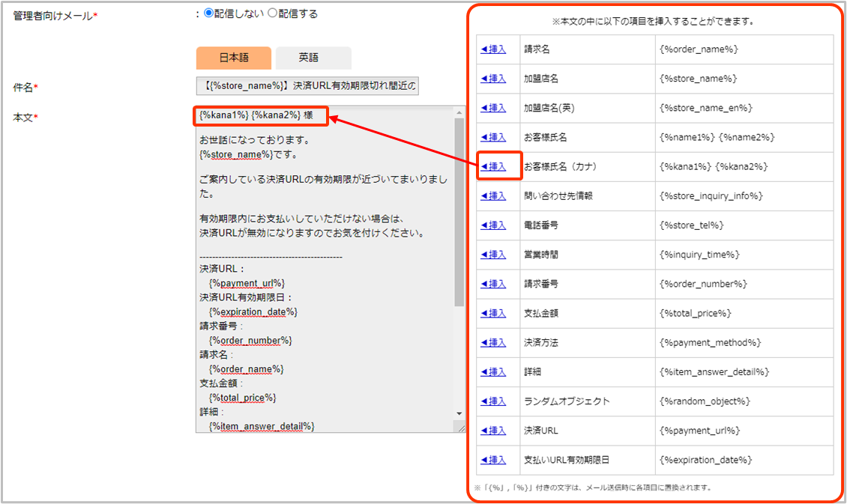Insert the お客様氏名（カナ） placeholder
This screenshot has height=504, width=847.
click(493, 166)
